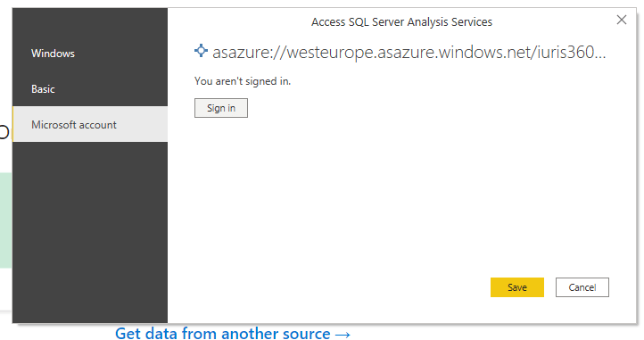Switch to Basic authentication
Viewport: 644px width, 340px height.
tap(90, 89)
